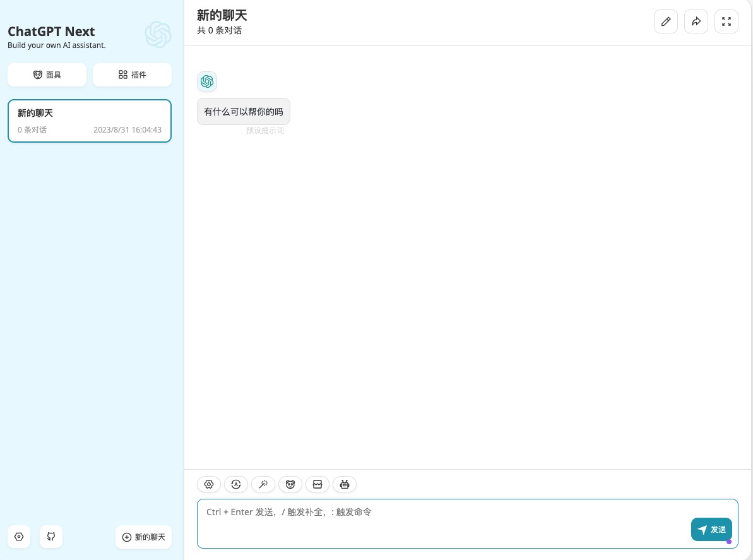Click the clear context icon

click(317, 484)
